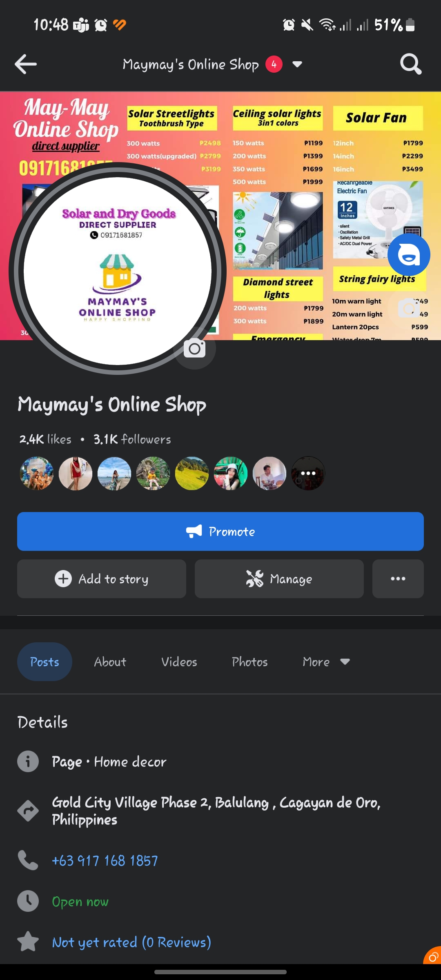Image resolution: width=441 pixels, height=980 pixels.
Task: Tap the orange floating corner icon
Action: (432, 955)
